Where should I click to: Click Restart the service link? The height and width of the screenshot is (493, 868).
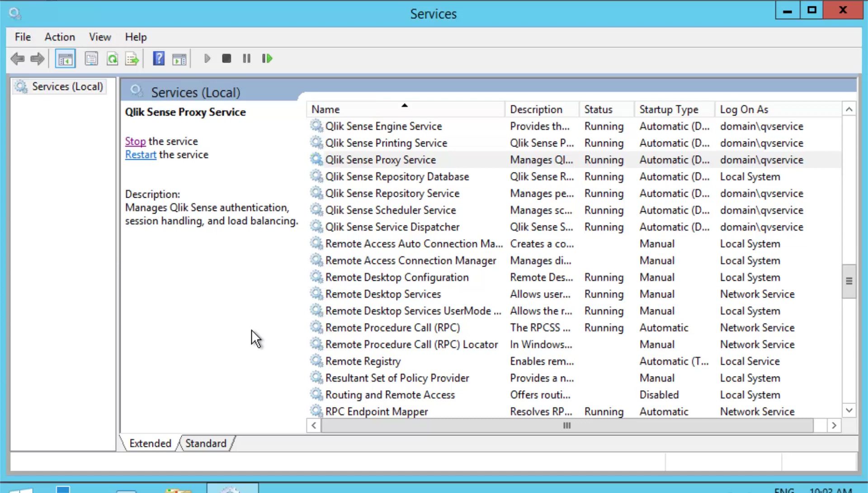tap(141, 155)
